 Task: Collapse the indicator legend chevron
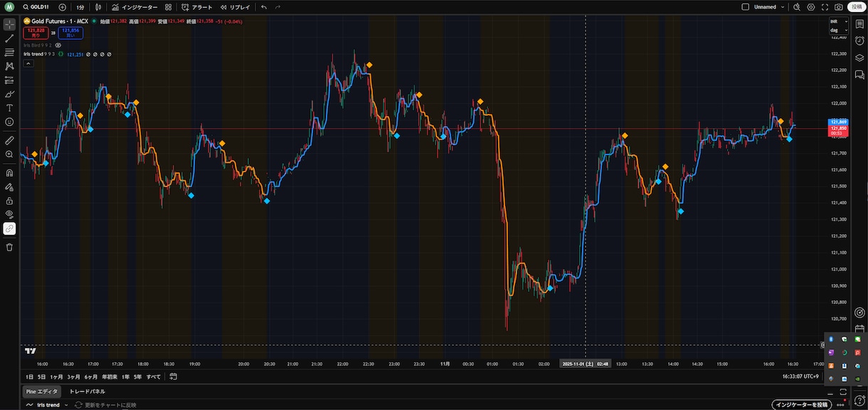pyautogui.click(x=28, y=63)
